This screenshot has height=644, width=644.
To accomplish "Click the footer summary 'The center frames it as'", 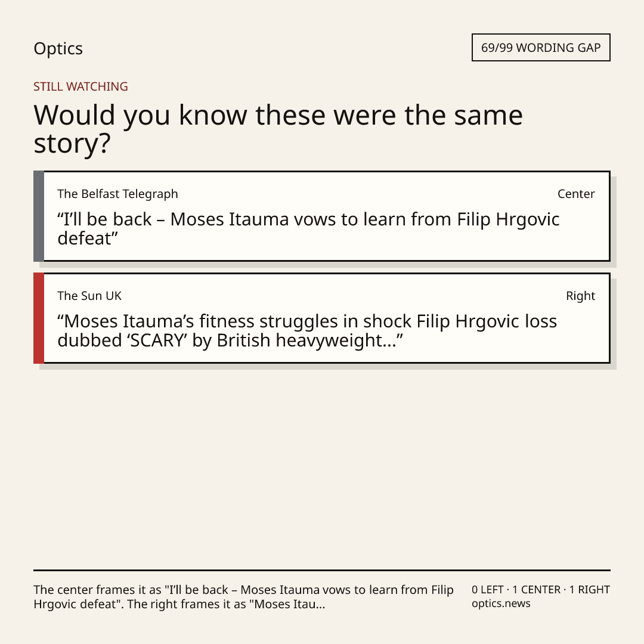I will (x=243, y=597).
